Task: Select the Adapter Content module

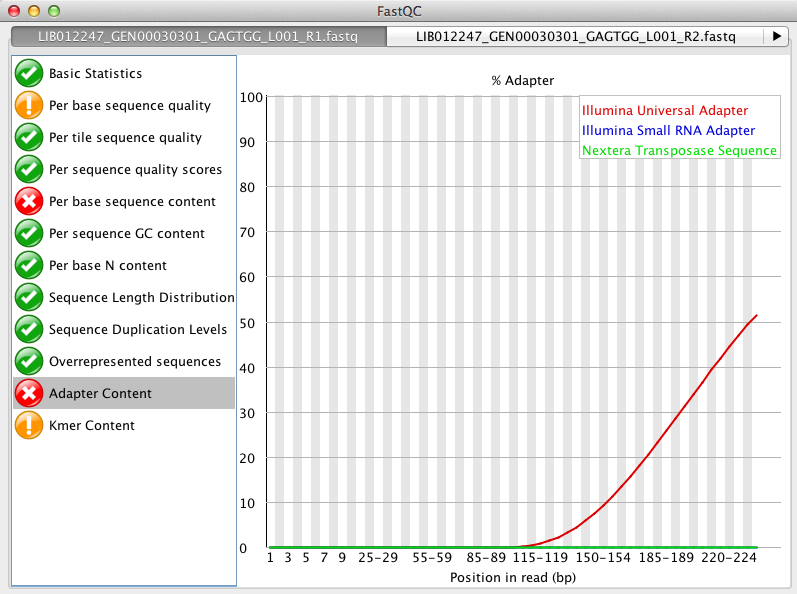Action: 124,393
